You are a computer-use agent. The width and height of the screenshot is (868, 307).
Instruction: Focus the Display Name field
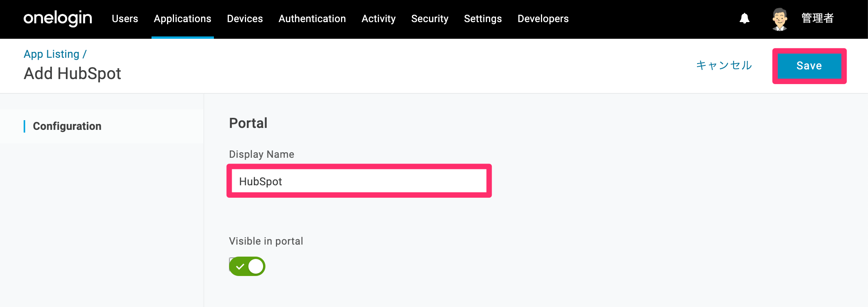[x=359, y=181]
